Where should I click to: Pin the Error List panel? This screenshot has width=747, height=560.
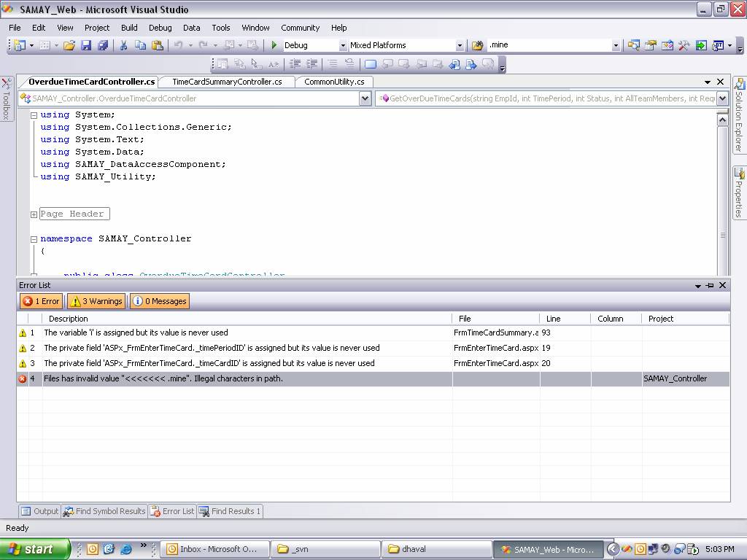(710, 285)
